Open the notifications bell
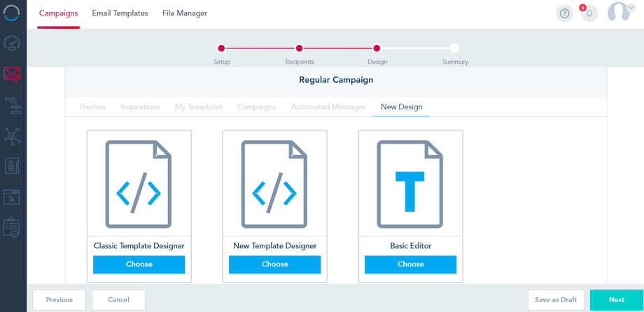The height and width of the screenshot is (312, 644). click(x=589, y=13)
